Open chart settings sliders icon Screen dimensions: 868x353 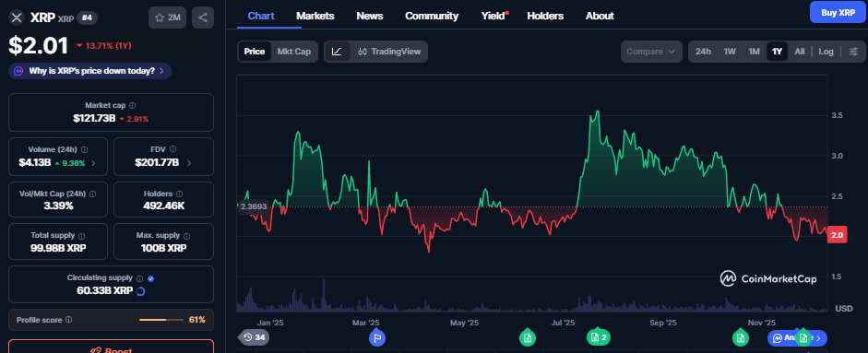pos(853,52)
